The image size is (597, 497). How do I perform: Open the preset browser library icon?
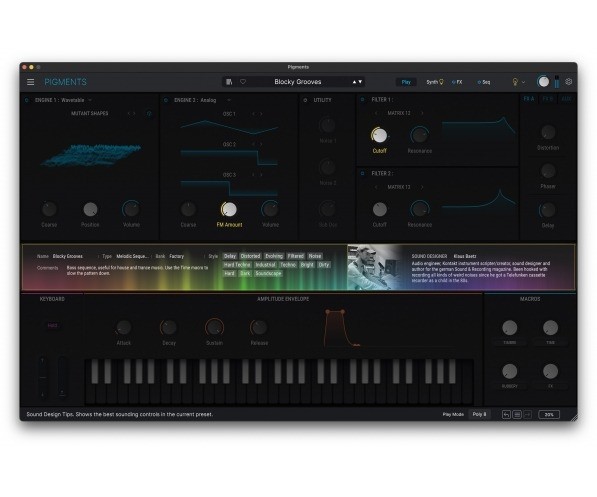click(229, 82)
